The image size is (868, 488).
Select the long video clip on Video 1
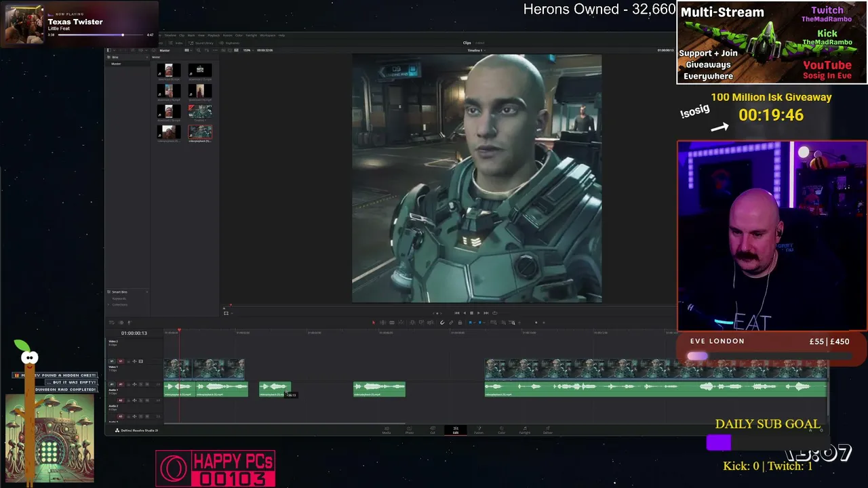click(x=656, y=369)
